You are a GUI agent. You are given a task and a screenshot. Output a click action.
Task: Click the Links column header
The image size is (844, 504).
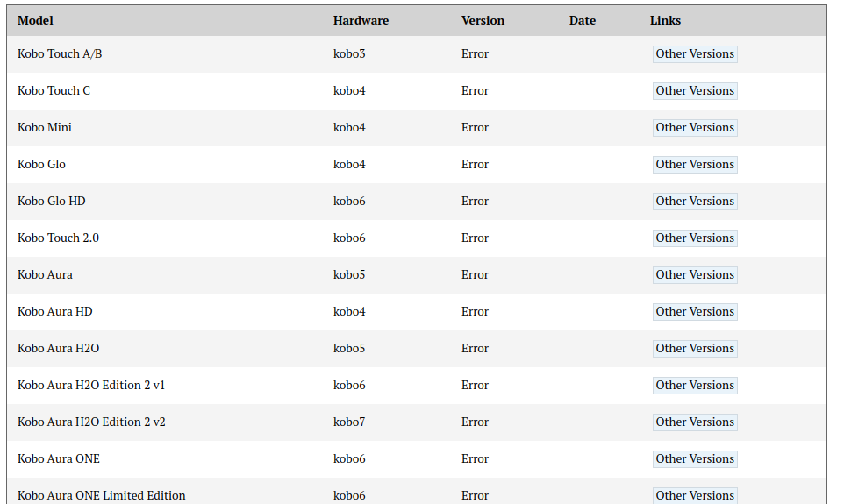click(665, 20)
